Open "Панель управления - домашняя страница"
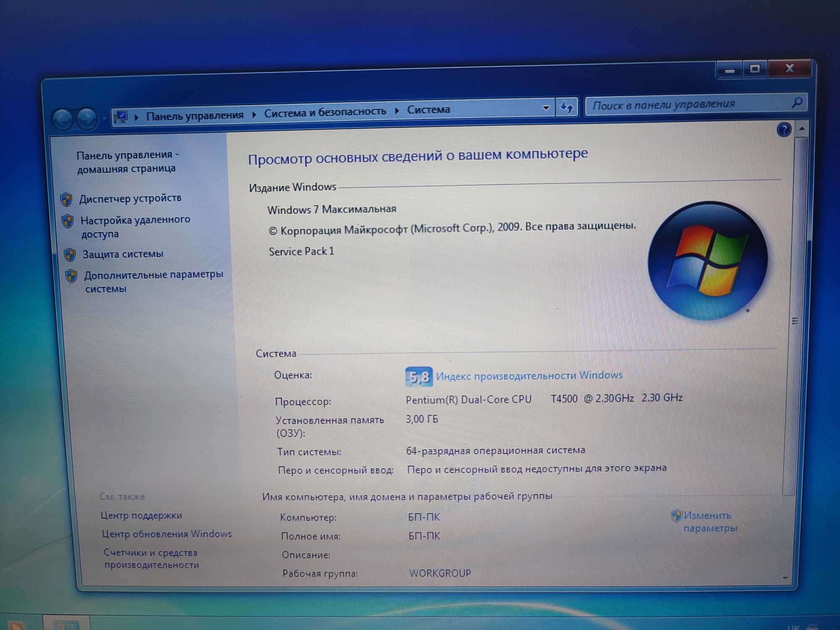Viewport: 840px width, 630px height. point(127,162)
